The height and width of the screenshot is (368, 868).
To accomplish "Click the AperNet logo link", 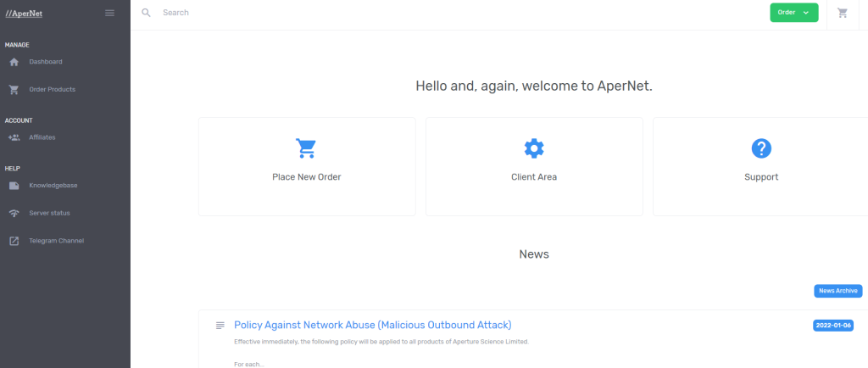I will (24, 14).
